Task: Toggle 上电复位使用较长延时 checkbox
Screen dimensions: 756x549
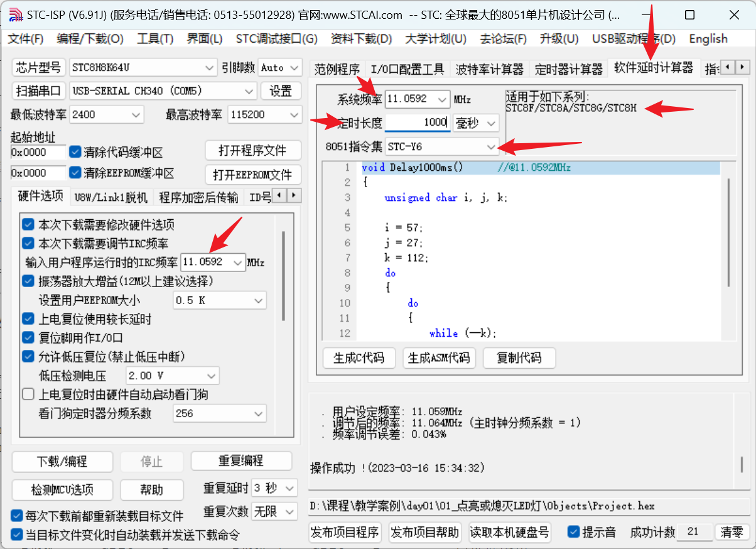Action: click(x=28, y=319)
